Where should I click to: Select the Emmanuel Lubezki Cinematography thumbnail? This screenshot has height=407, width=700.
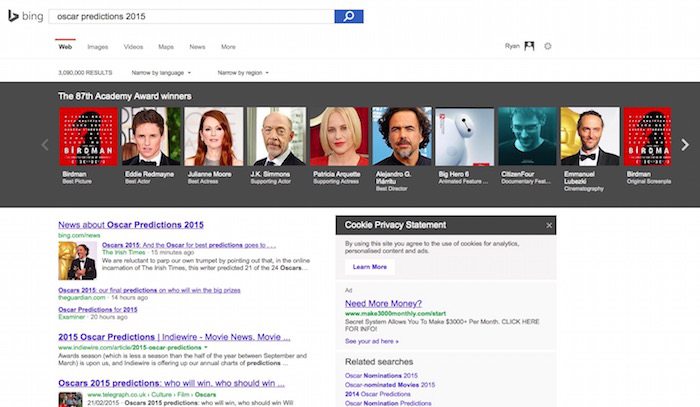pos(590,136)
